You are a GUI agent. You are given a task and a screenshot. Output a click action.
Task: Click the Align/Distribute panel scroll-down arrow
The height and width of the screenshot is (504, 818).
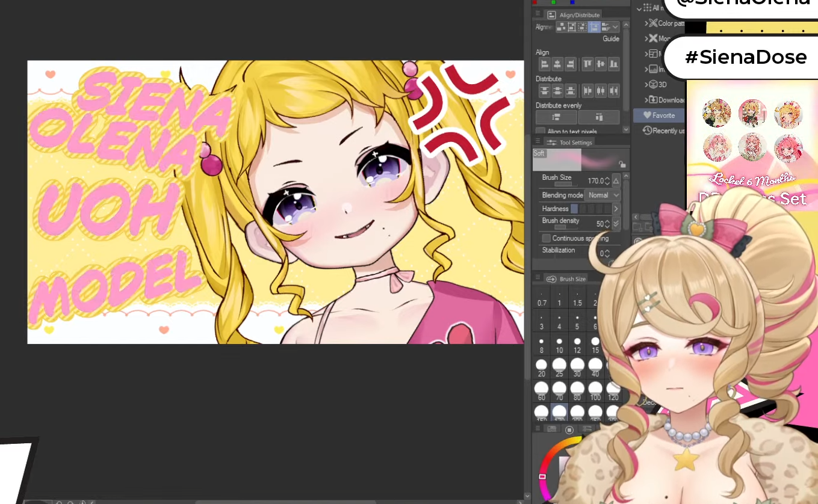[626, 129]
